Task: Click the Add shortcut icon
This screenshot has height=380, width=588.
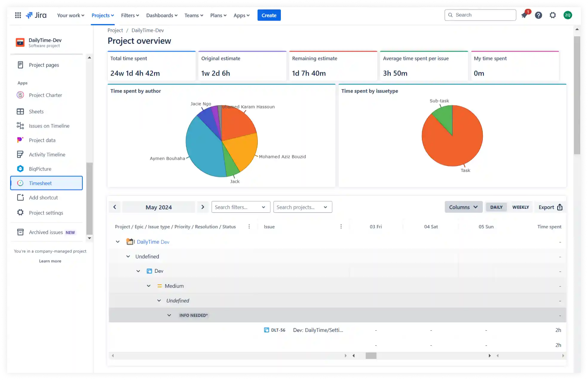Action: pyautogui.click(x=20, y=197)
